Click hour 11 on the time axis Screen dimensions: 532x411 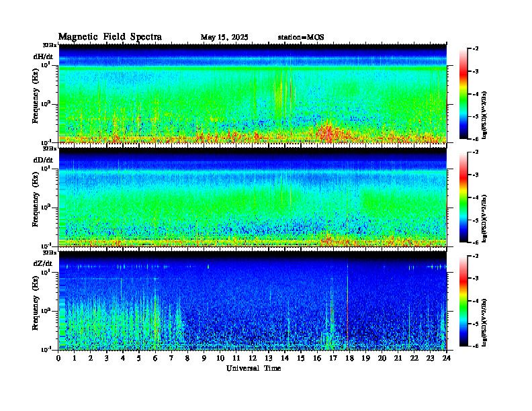(236, 359)
